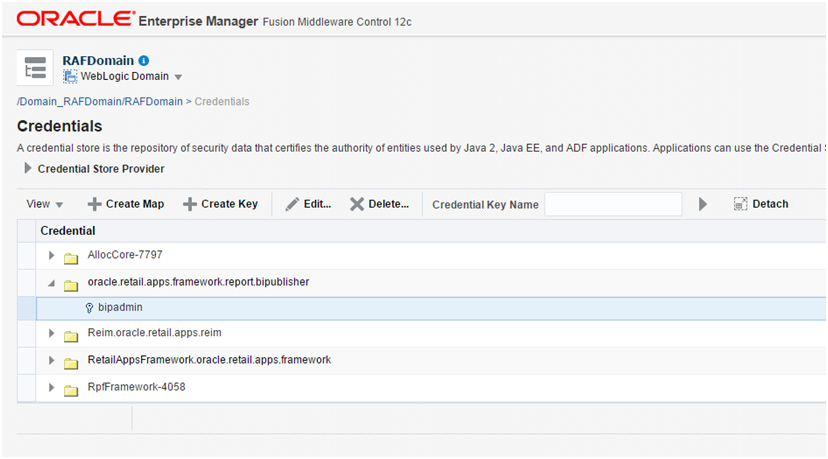828x459 pixels.
Task: Click the Create Map button
Action: coord(126,204)
